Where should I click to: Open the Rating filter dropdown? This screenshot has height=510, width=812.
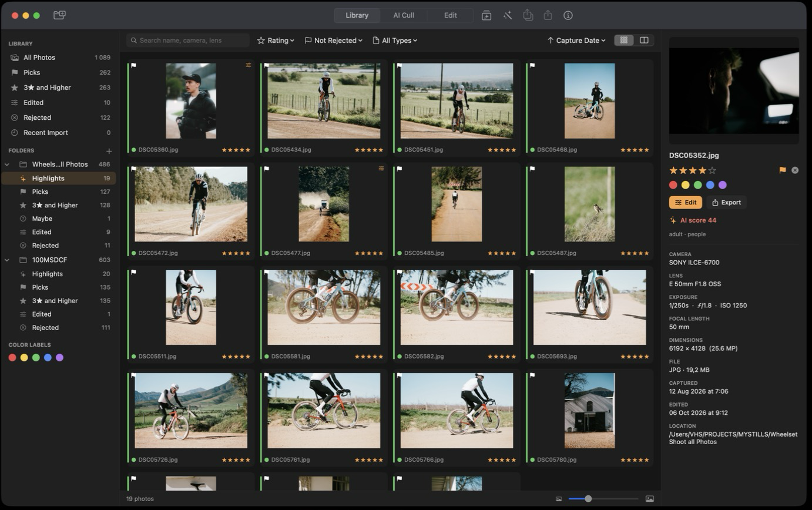276,41
